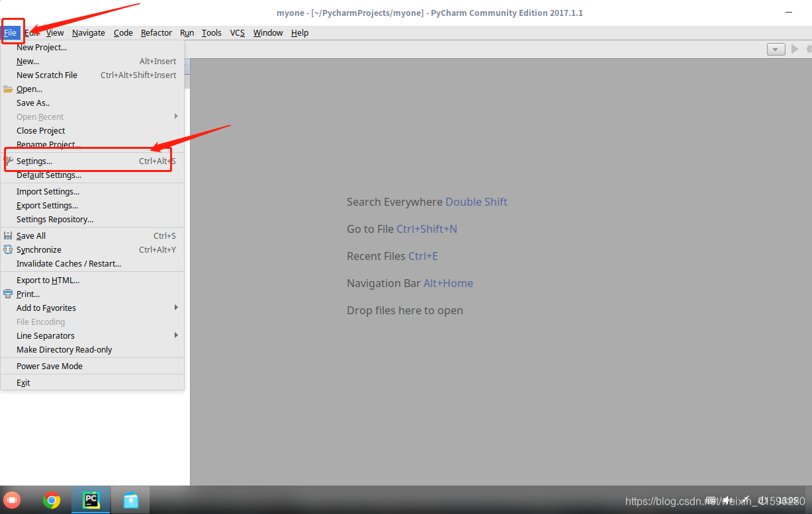Open Chrome from the taskbar
The width and height of the screenshot is (812, 514).
click(x=52, y=501)
